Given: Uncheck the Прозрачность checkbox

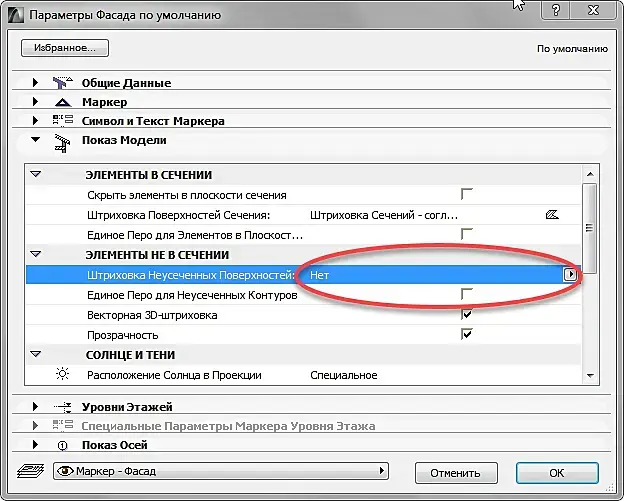Looking at the screenshot, I should [466, 334].
